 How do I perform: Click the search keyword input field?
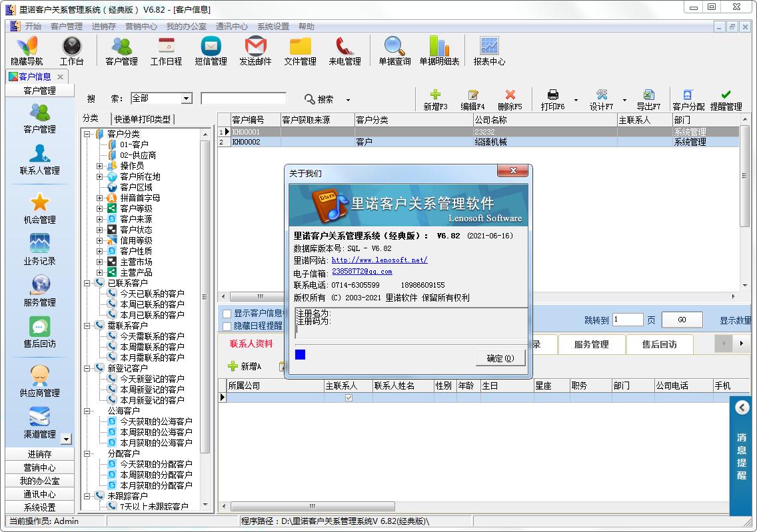tap(243, 99)
